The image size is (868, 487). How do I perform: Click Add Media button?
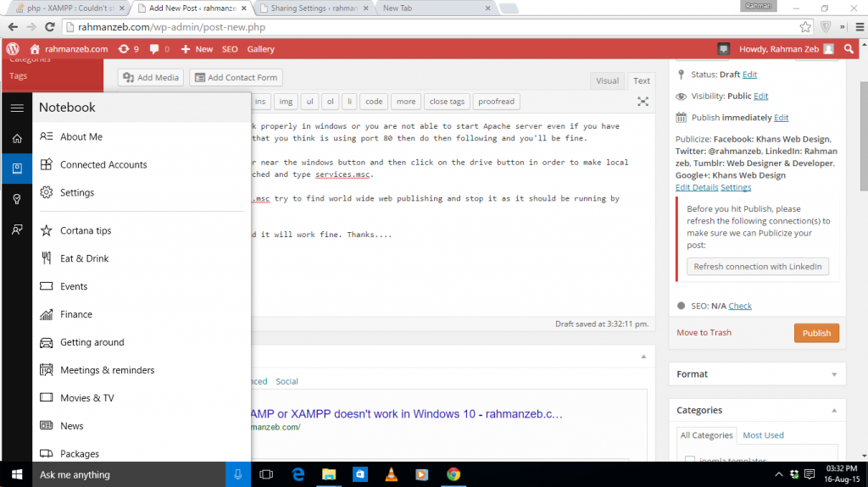point(151,77)
